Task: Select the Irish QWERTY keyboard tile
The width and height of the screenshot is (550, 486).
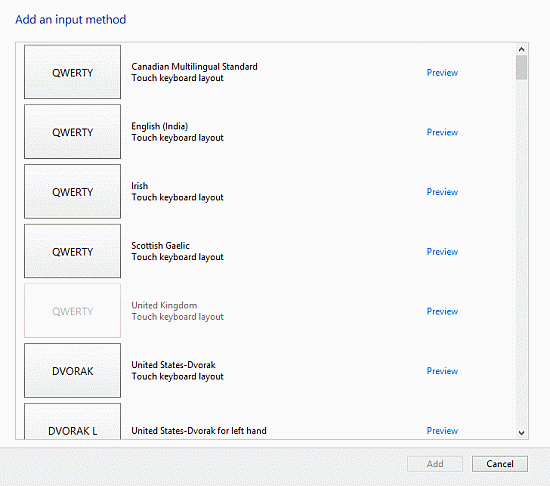Action: [x=72, y=191]
